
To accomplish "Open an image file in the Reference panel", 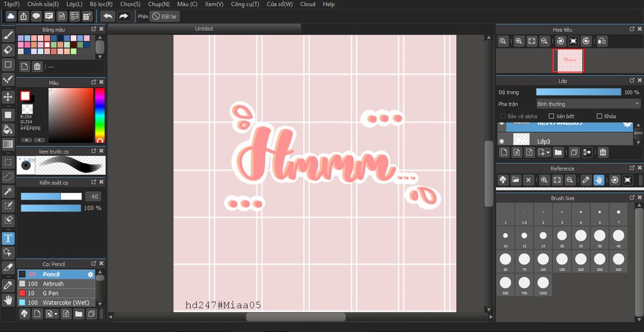I will pos(516,180).
